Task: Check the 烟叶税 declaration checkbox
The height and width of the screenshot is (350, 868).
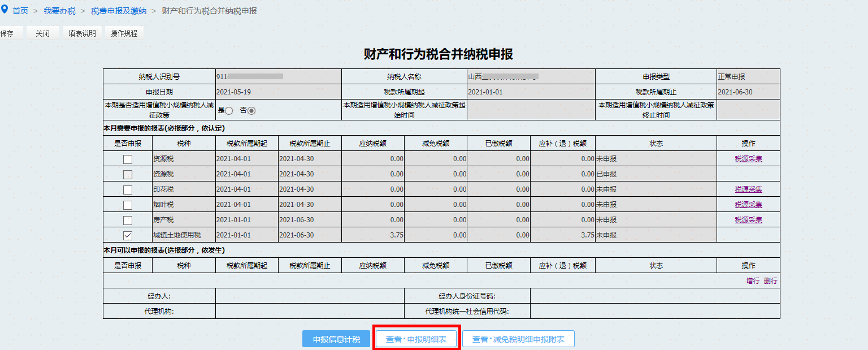Action: [x=128, y=205]
